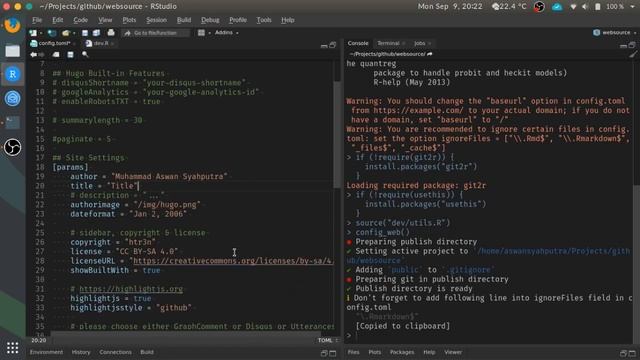Viewport: 640px width, 360px height.
Task: Click the new project icon
Action: click(52, 33)
